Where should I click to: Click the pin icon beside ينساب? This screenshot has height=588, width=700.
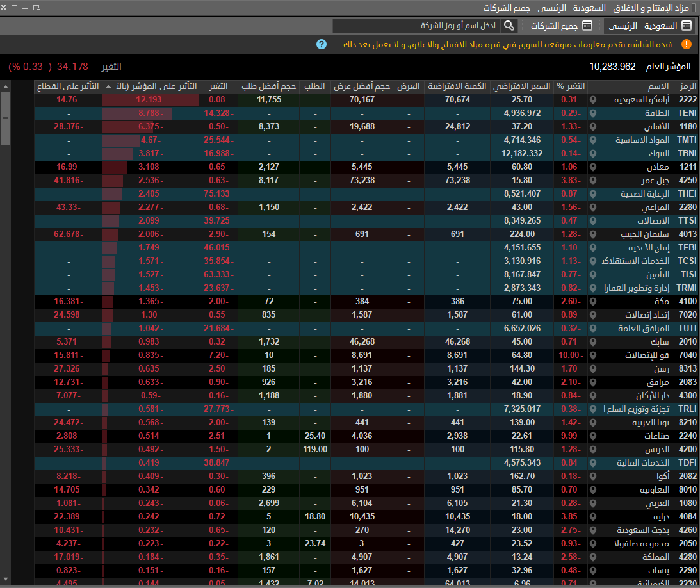tap(593, 571)
